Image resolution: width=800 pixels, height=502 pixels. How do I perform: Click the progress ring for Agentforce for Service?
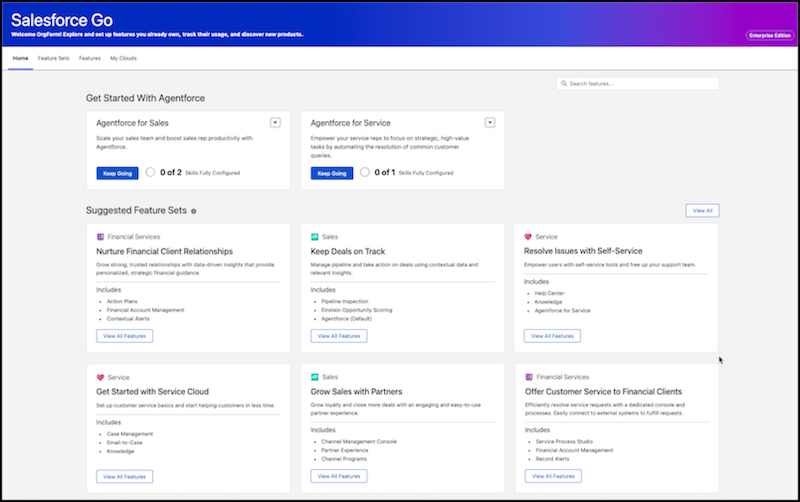(x=364, y=172)
